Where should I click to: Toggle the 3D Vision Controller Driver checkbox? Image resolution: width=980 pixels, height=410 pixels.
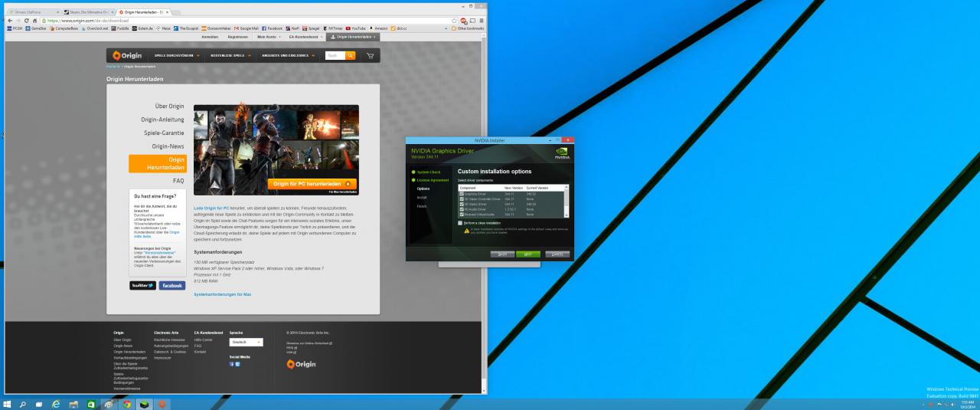[x=462, y=199]
